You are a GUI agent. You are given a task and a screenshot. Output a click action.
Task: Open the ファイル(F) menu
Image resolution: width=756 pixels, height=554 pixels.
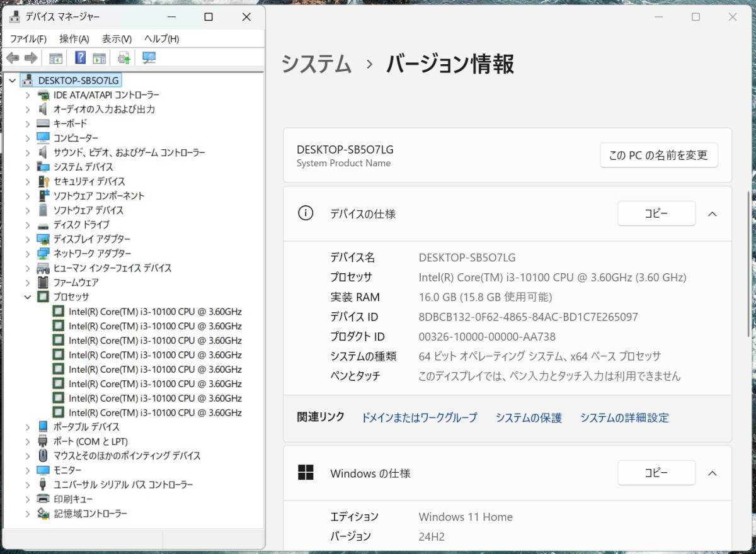click(x=28, y=39)
